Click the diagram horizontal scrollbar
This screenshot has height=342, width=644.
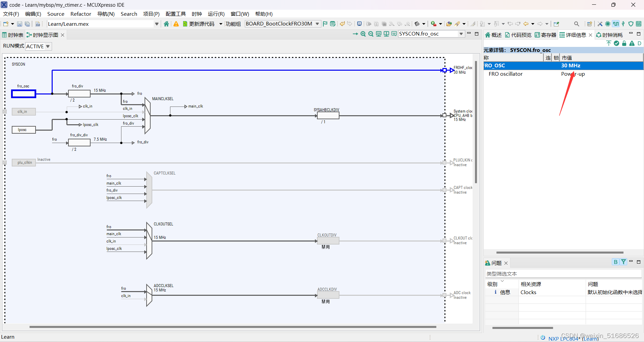pos(233,327)
